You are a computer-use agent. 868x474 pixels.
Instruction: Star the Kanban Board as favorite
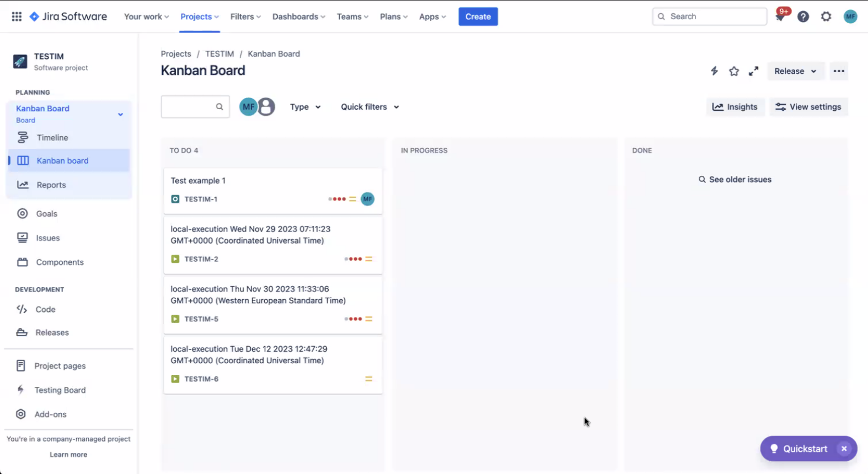[x=734, y=71]
